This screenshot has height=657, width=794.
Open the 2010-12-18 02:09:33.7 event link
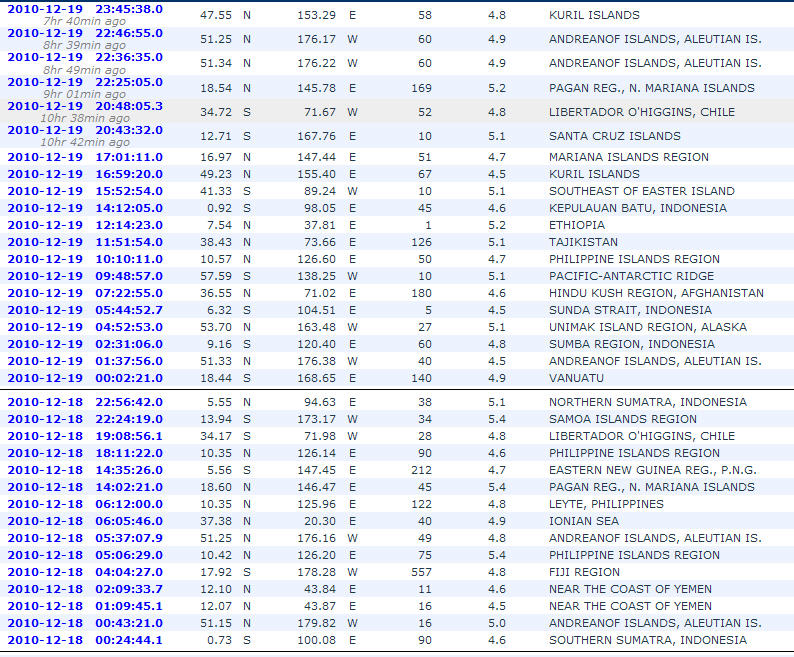coord(85,589)
